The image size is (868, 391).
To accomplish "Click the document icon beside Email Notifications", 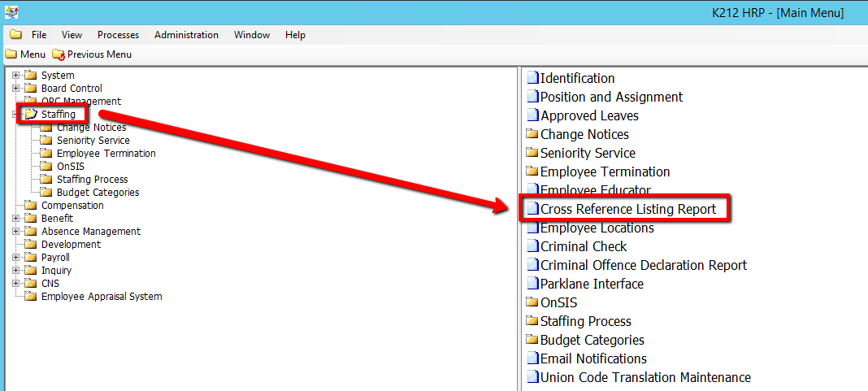I will click(533, 358).
